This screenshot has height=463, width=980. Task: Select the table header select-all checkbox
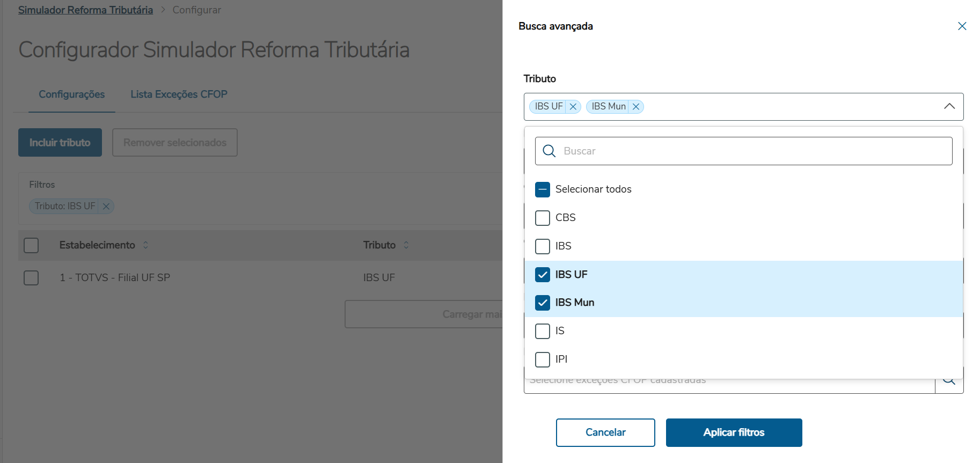click(x=31, y=245)
